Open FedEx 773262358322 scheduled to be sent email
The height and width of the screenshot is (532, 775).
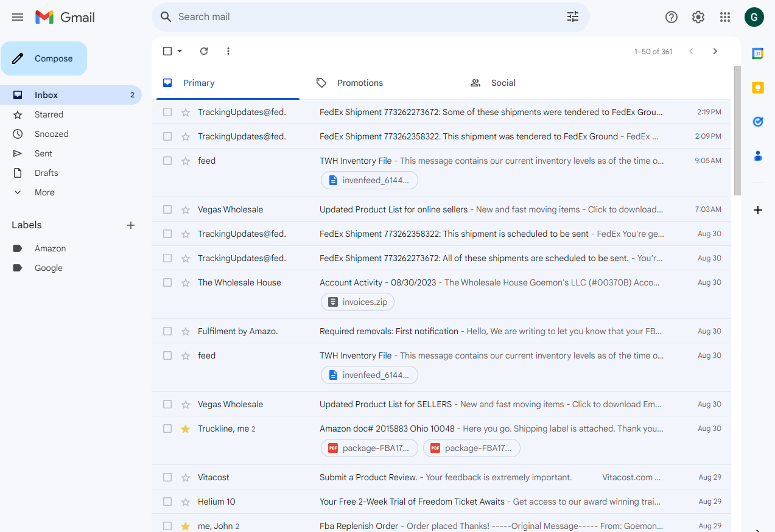click(441, 234)
